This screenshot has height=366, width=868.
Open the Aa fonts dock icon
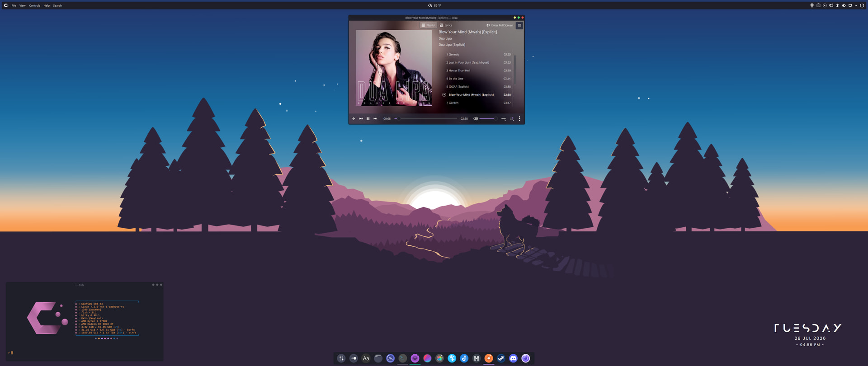[x=366, y=358]
